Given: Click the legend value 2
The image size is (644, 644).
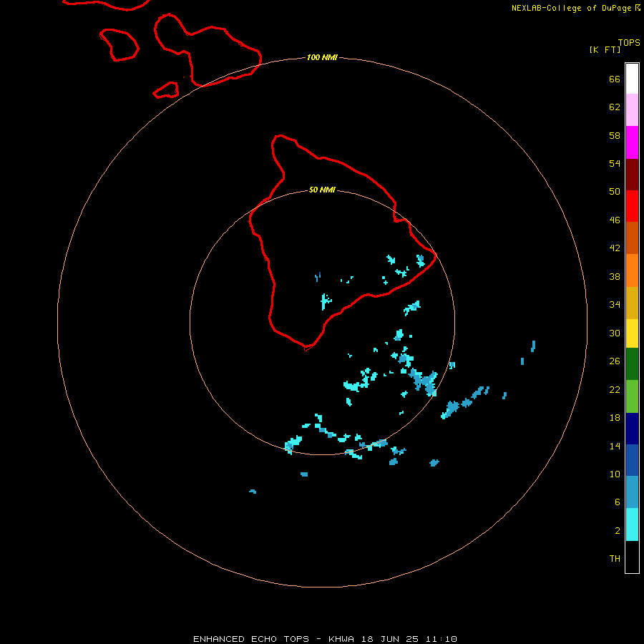Looking at the screenshot, I should click(617, 531).
